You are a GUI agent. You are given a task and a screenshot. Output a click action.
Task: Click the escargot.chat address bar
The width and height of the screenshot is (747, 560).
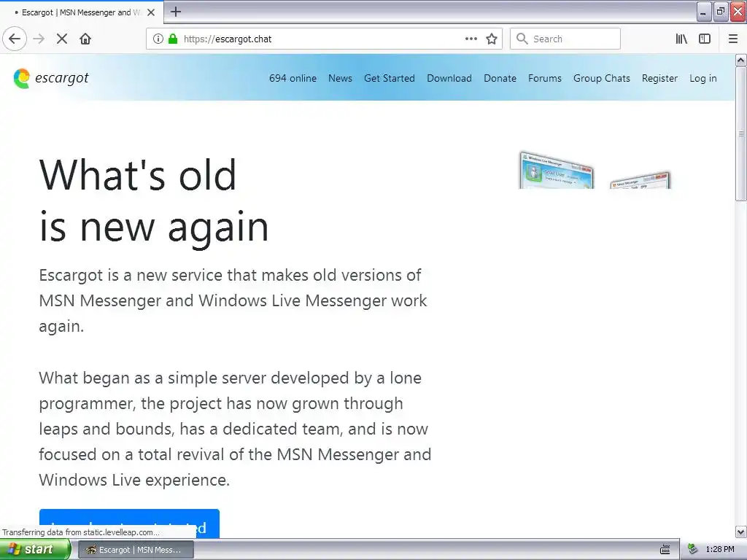pos(324,39)
